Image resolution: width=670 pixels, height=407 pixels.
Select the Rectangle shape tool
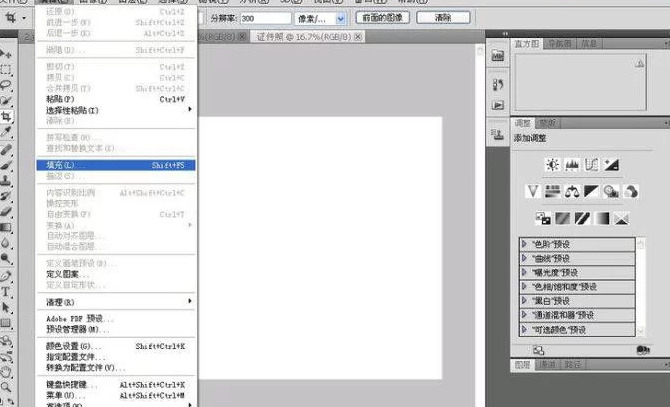tap(6, 323)
